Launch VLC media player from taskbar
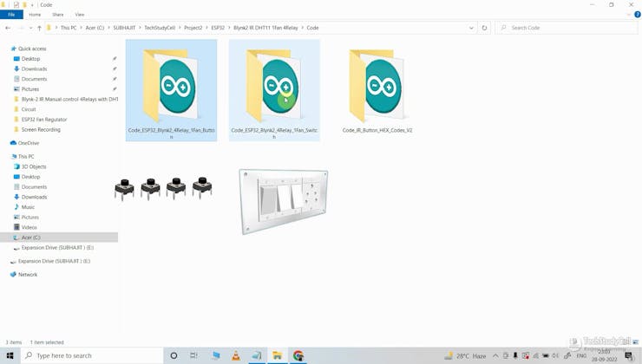Image resolution: width=642 pixels, height=364 pixels. click(236, 355)
